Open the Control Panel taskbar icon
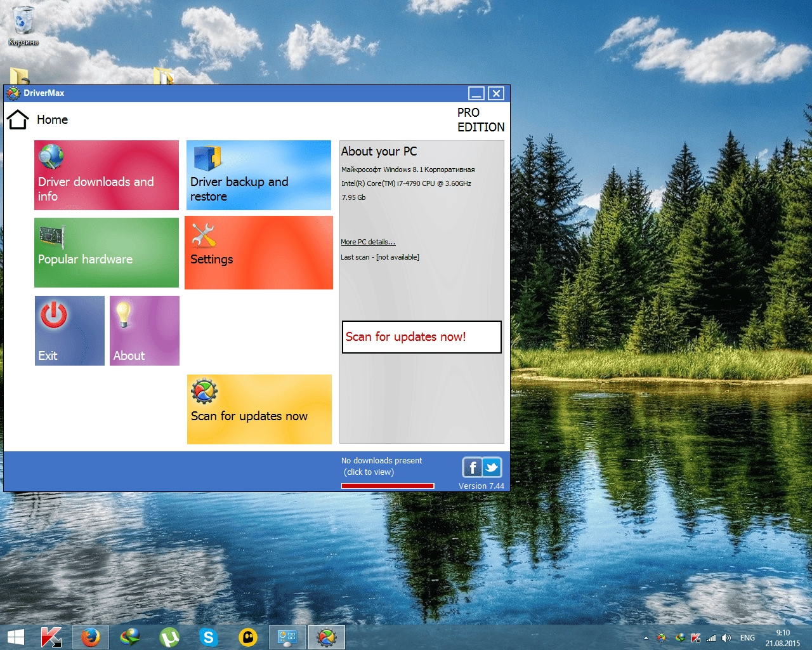Screen dimensions: 812x650 (x=287, y=637)
